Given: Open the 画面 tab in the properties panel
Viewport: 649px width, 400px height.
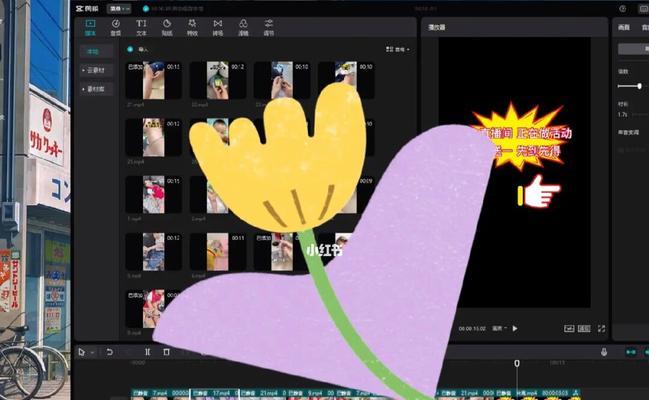Looking at the screenshot, I should coord(624,27).
